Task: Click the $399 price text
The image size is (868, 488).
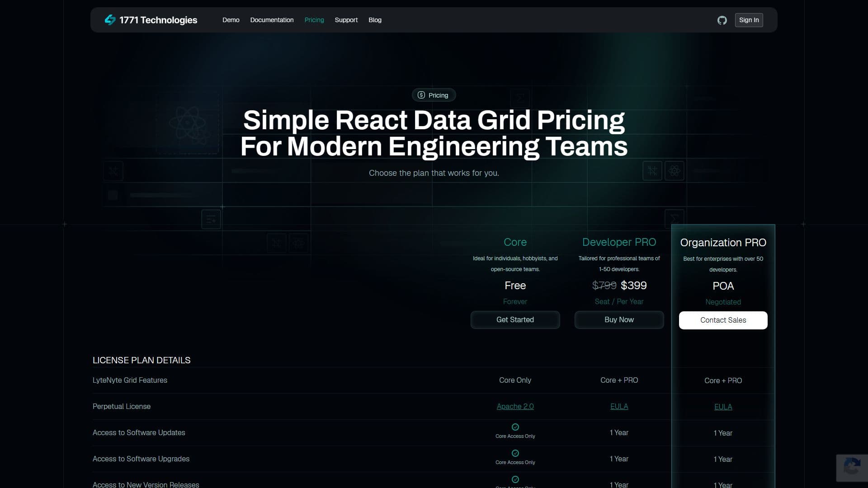Action: (x=634, y=286)
